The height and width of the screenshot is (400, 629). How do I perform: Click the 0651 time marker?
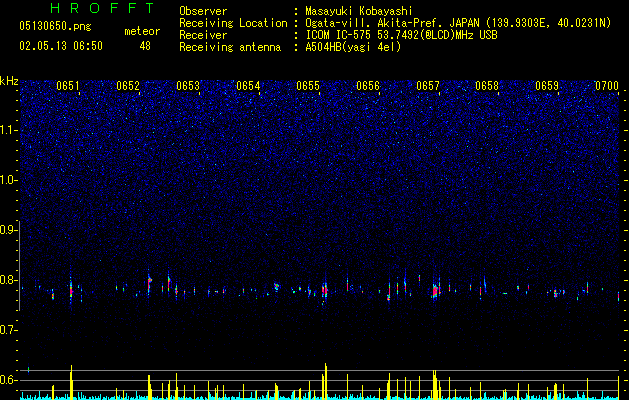pos(68,86)
